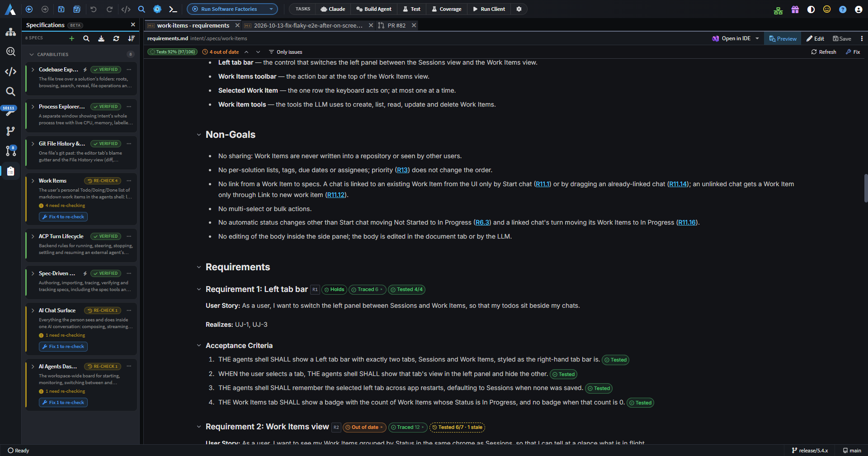Click the green network topology icon
Viewport: 868px width, 456px height.
778,10
